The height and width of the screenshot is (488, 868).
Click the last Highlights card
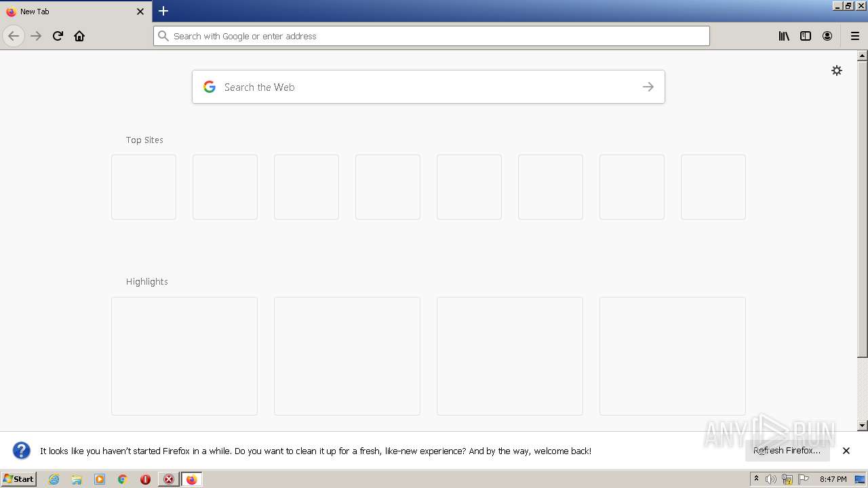673,356
